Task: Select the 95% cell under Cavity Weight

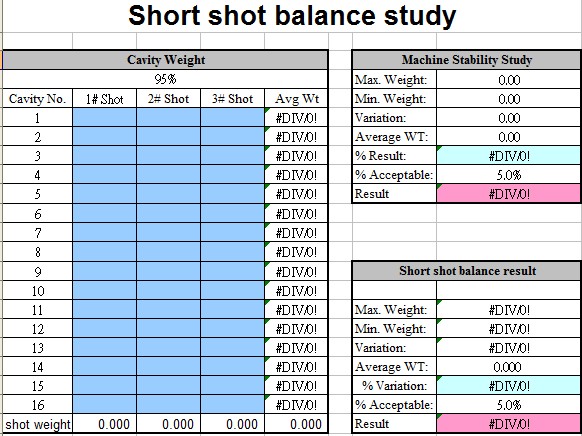Action: point(165,79)
